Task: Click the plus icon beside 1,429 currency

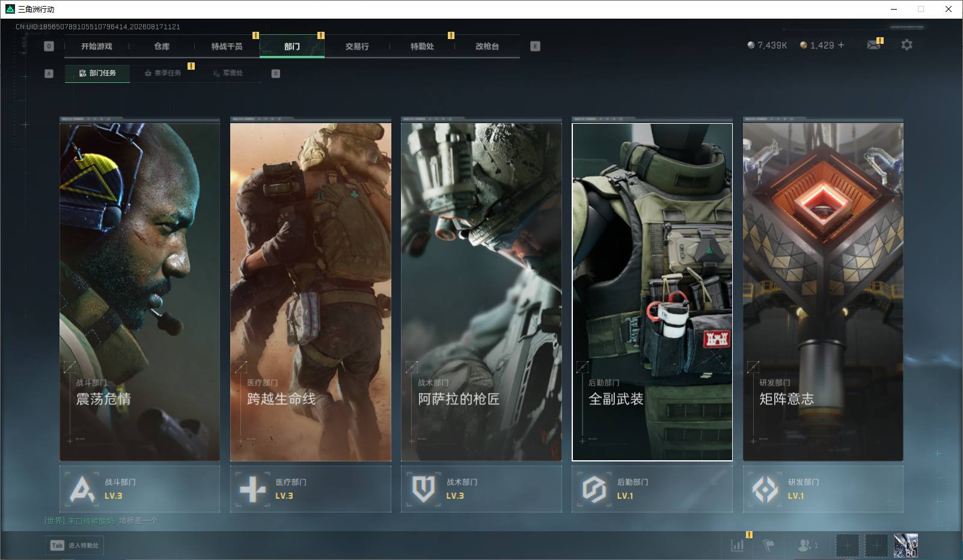Action: tap(841, 45)
